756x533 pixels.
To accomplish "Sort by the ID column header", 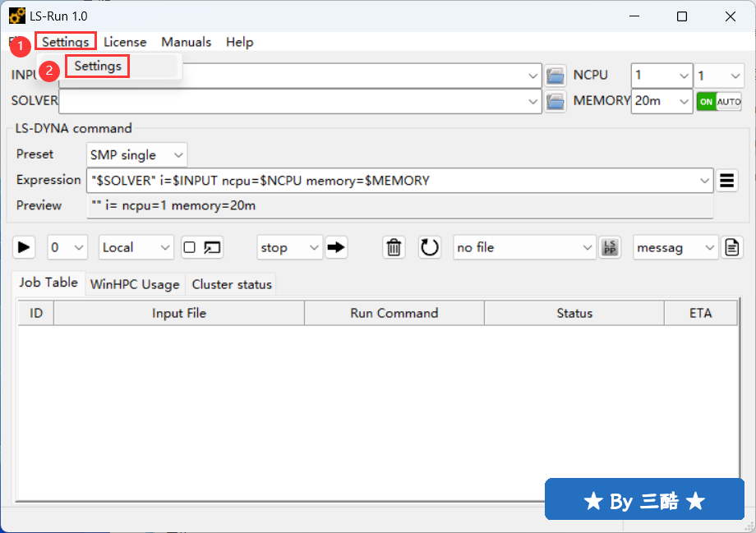I will click(x=36, y=313).
